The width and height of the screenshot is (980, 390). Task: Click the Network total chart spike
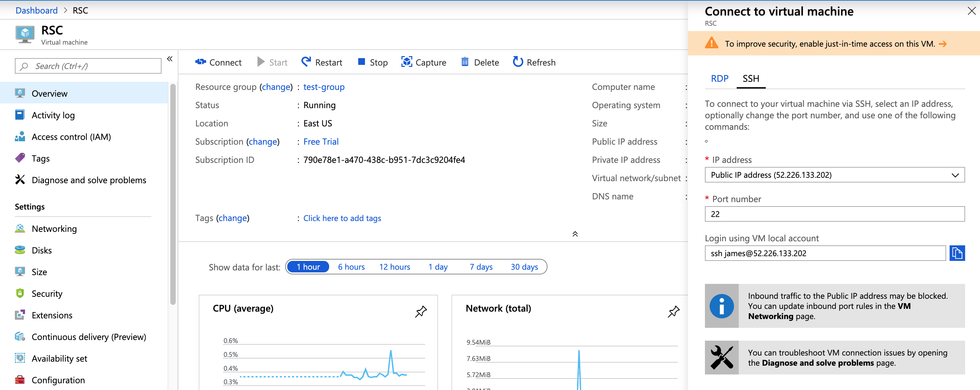579,369
